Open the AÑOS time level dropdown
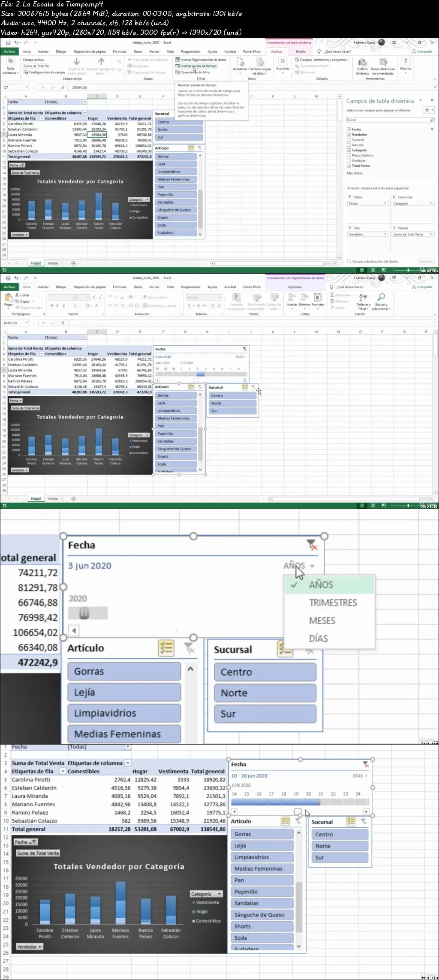Viewport: 439px width, 980px height. click(299, 566)
